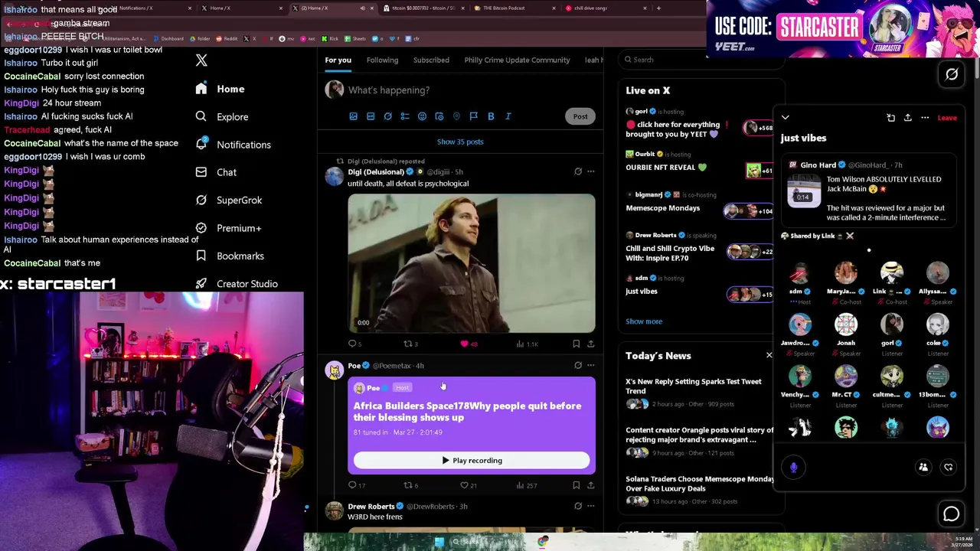Open SuperGrok from the sidebar
Image resolution: width=980 pixels, height=551 pixels.
[228, 200]
